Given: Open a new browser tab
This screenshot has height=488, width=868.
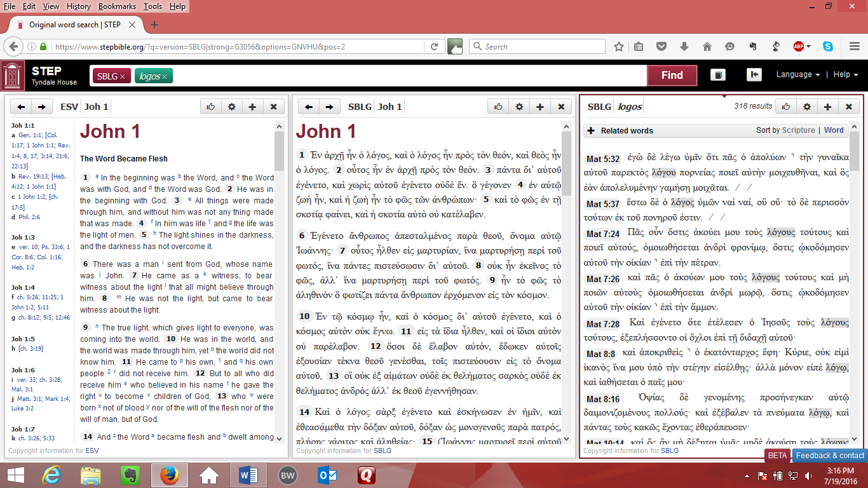Looking at the screenshot, I should pyautogui.click(x=154, y=25).
